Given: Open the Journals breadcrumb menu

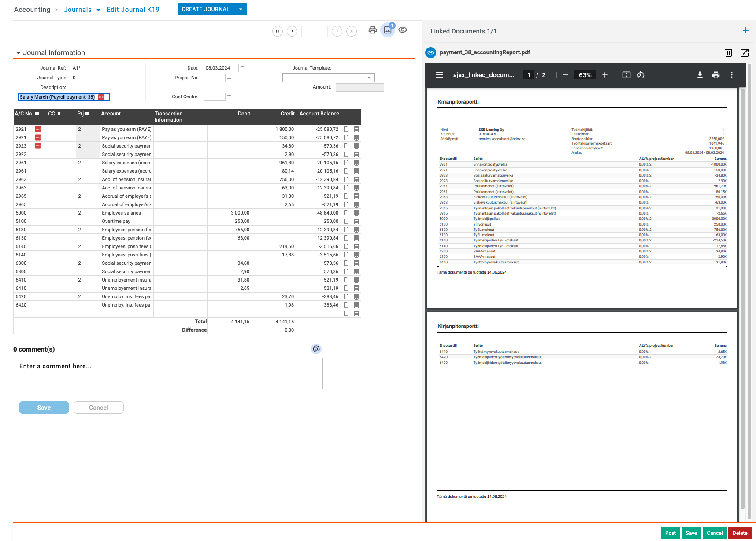Looking at the screenshot, I should point(98,10).
